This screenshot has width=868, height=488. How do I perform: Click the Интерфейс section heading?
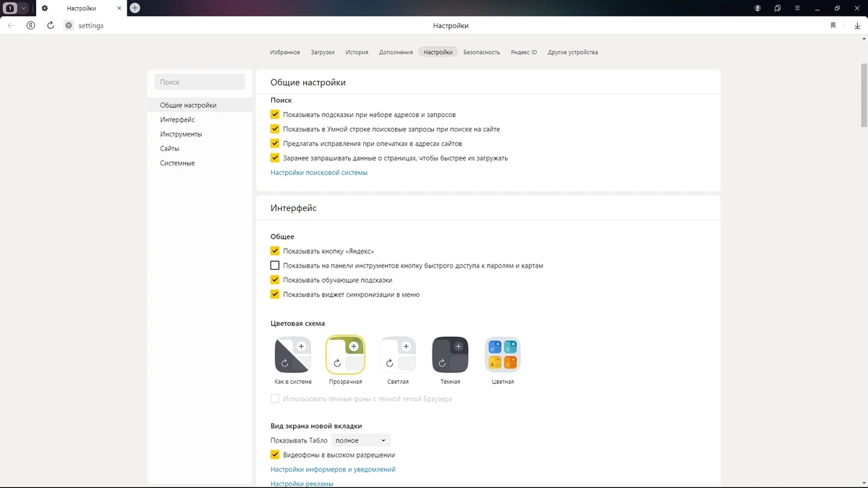[294, 208]
